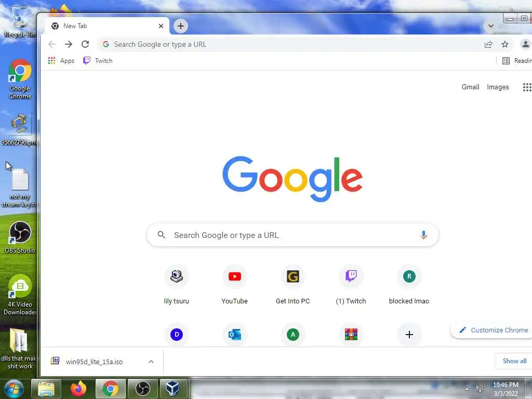Open the YouTube shortcut tile

[234, 284]
